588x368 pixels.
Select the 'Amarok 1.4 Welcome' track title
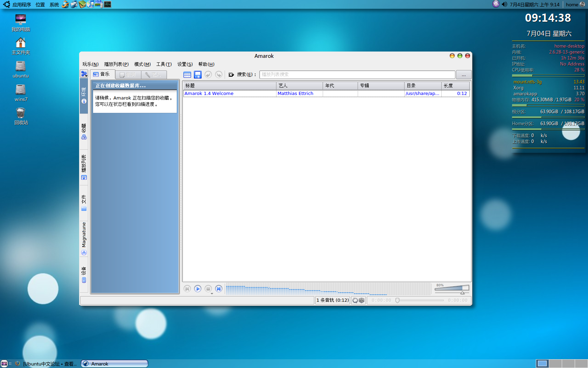(x=209, y=94)
